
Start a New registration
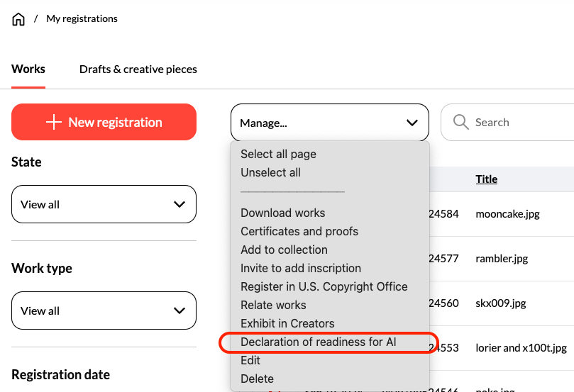(104, 123)
